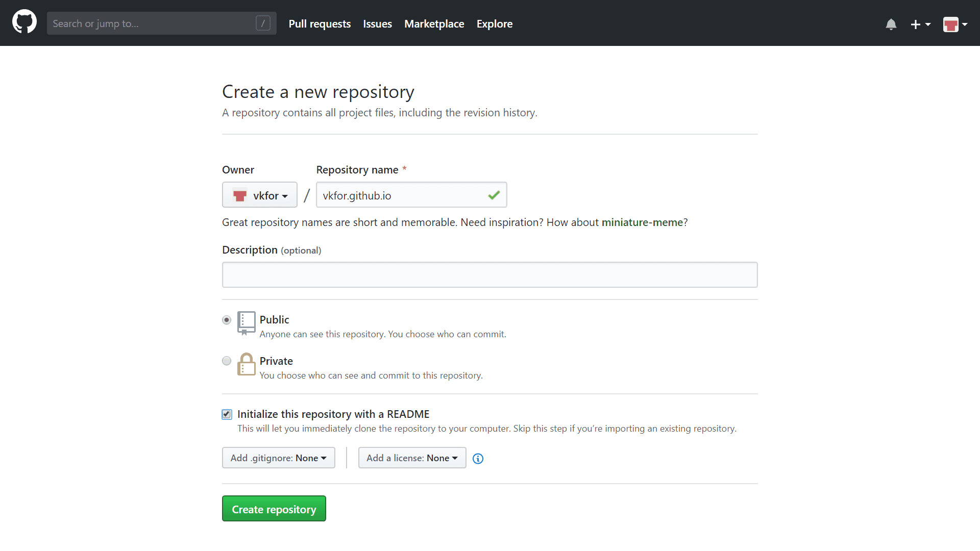Focus the Search or jump to box
Viewport: 980px width, 551px height.
[x=153, y=23]
